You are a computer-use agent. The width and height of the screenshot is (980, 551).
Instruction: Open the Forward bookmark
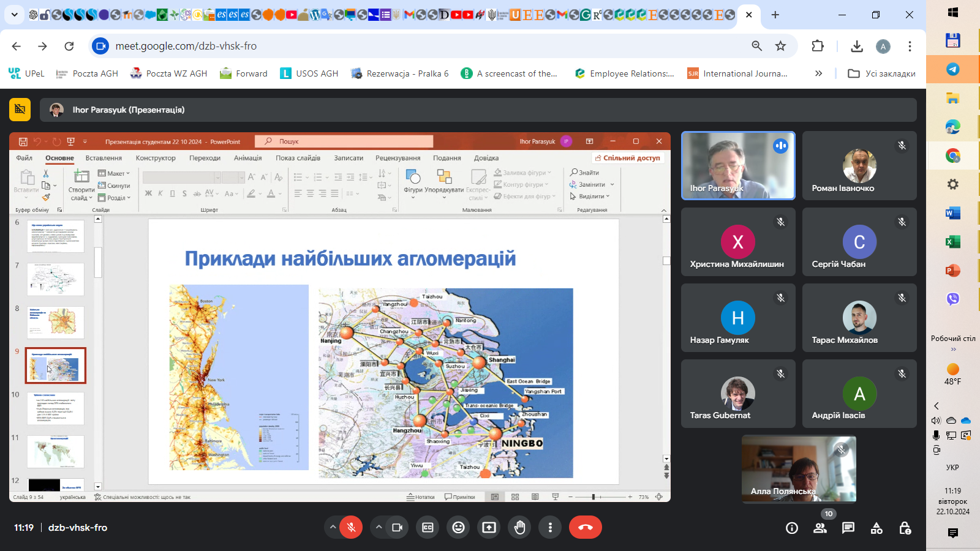[244, 73]
